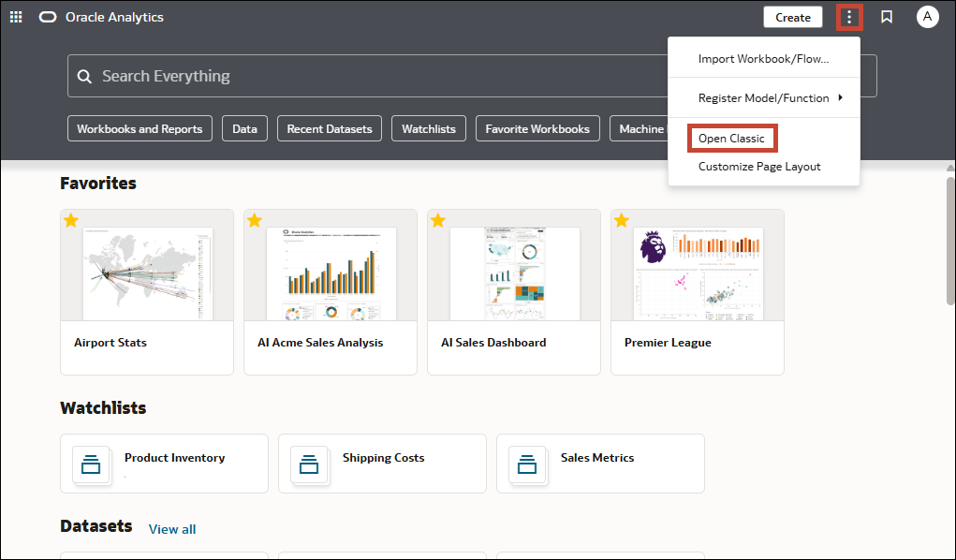Click the Oracle Analytics logo
This screenshot has height=560, width=956.
click(48, 16)
